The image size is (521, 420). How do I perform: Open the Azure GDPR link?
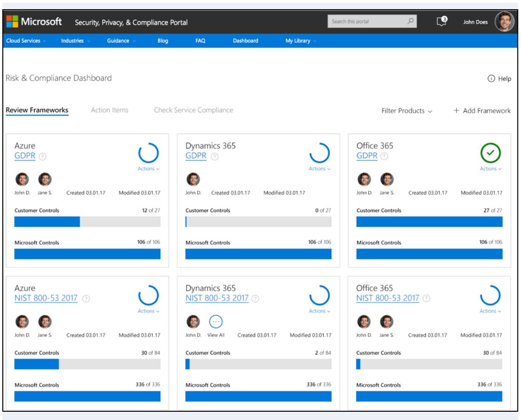pos(25,155)
